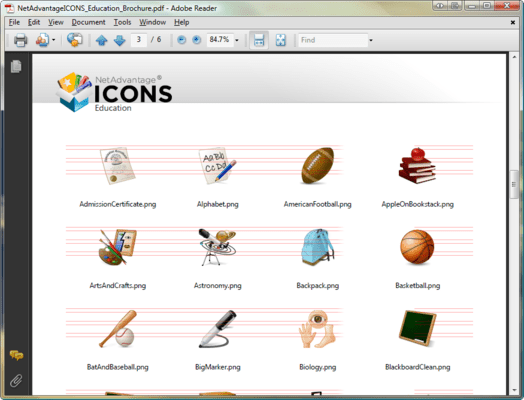The image size is (524, 400).
Task: Click the scrollbar up arrow
Action: tap(514, 57)
